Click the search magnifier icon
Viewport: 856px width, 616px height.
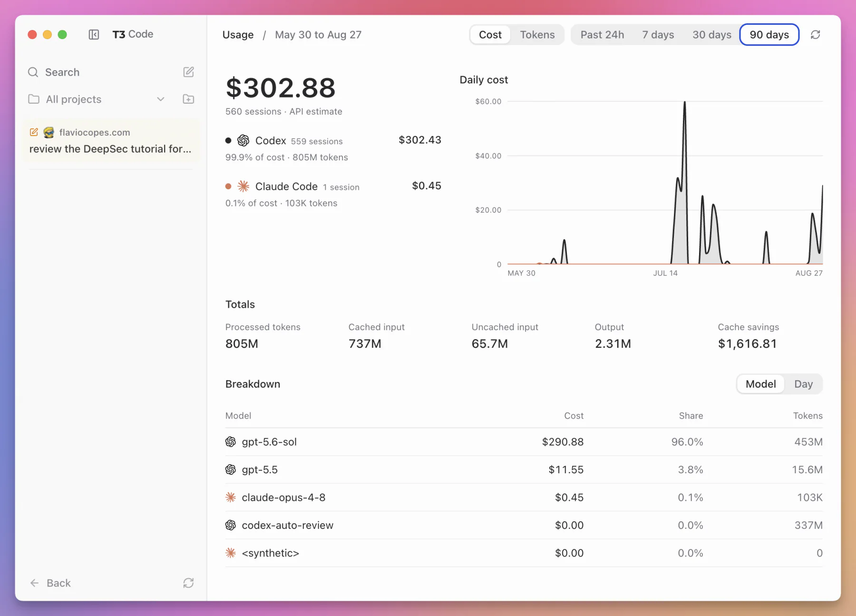33,72
